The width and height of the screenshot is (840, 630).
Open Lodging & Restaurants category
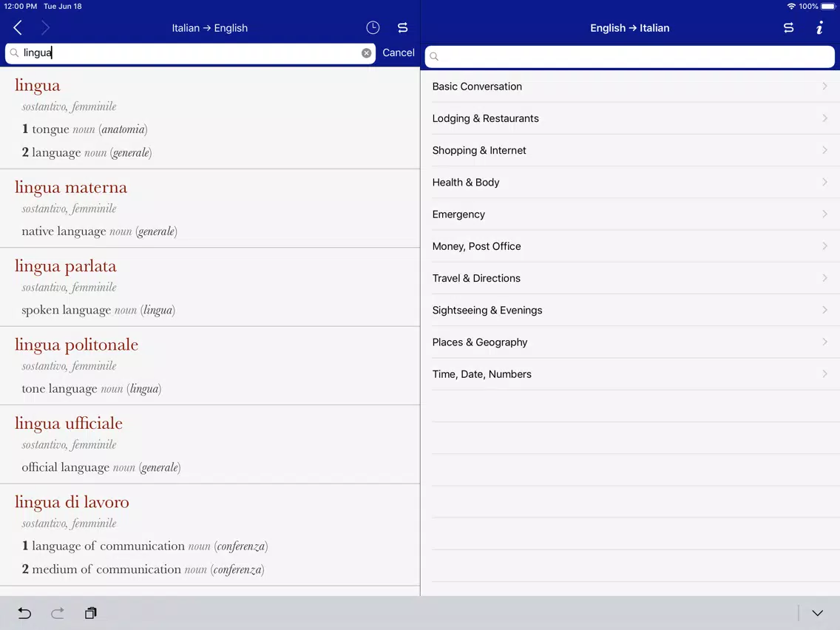tap(630, 118)
